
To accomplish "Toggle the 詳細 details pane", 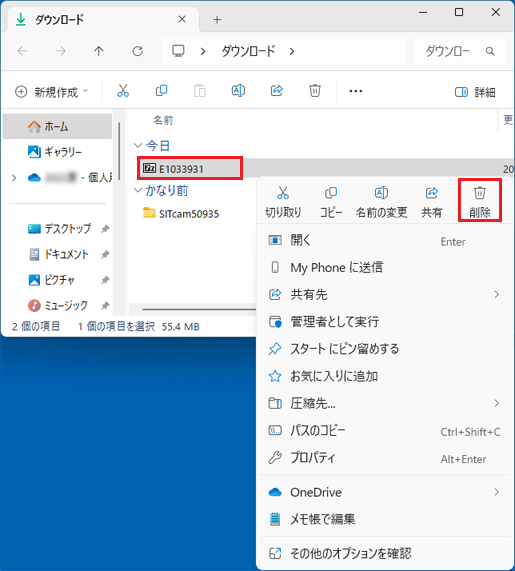I will 475,92.
